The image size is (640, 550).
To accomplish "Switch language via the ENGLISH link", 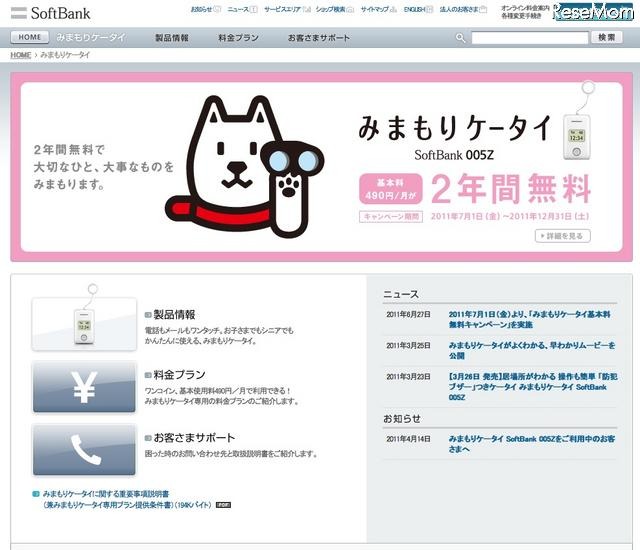I will 415,9.
